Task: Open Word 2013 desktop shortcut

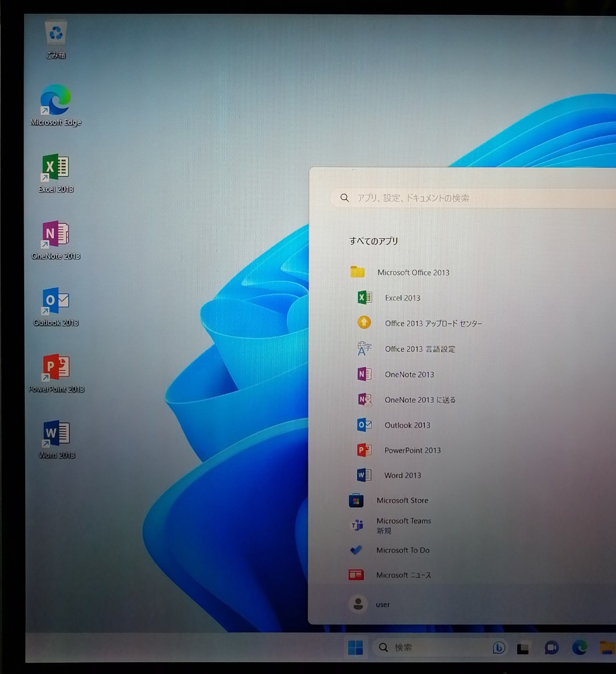Action: pyautogui.click(x=56, y=440)
